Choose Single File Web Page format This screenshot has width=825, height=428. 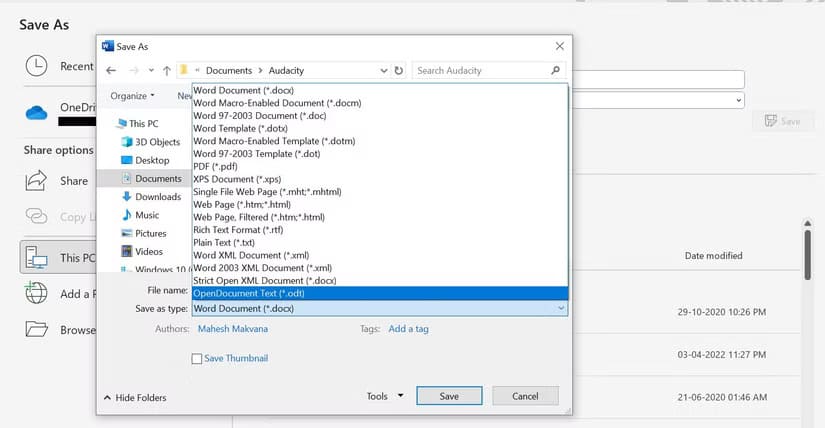tap(380, 192)
